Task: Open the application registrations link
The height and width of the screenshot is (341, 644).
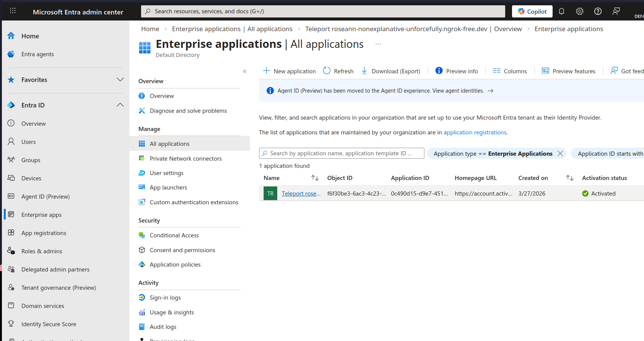Action: pyautogui.click(x=475, y=133)
